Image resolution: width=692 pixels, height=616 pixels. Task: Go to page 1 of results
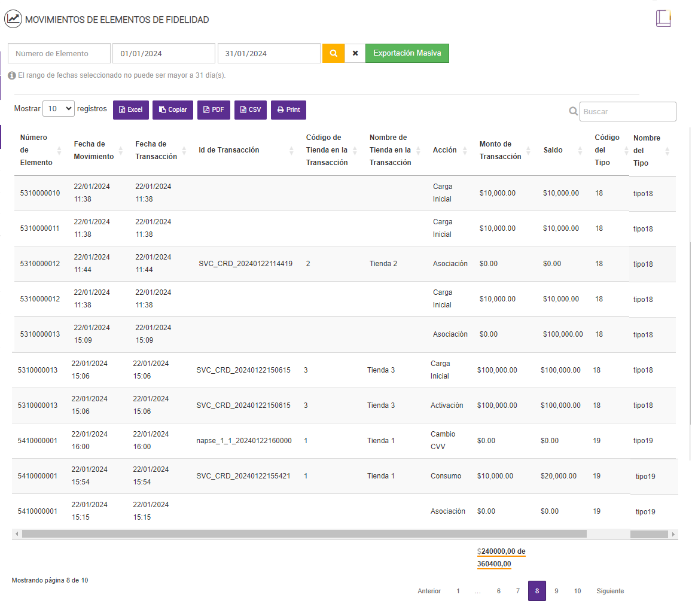[458, 591]
